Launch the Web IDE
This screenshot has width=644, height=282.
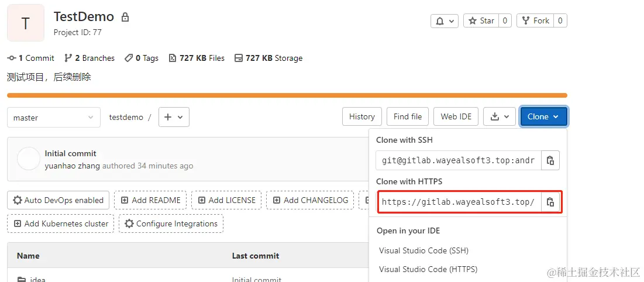click(456, 117)
